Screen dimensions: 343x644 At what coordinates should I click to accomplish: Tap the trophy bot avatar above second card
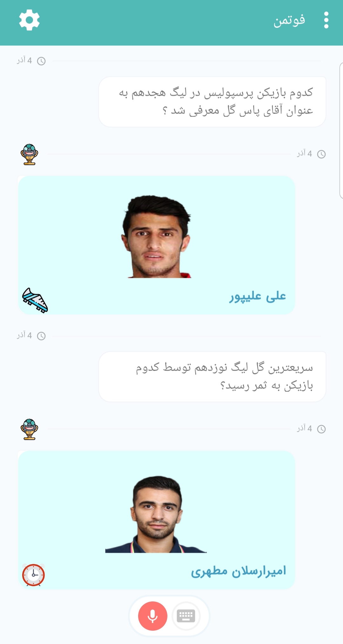(29, 429)
